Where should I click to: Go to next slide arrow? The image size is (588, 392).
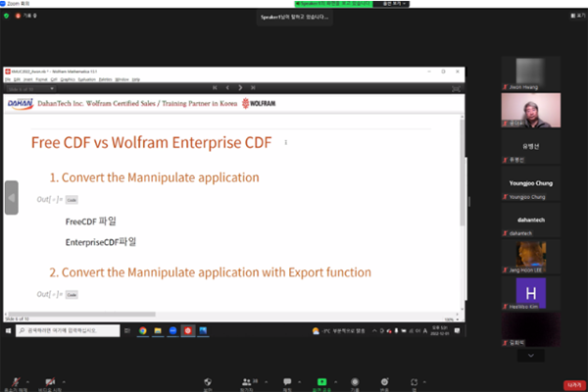coord(240,88)
